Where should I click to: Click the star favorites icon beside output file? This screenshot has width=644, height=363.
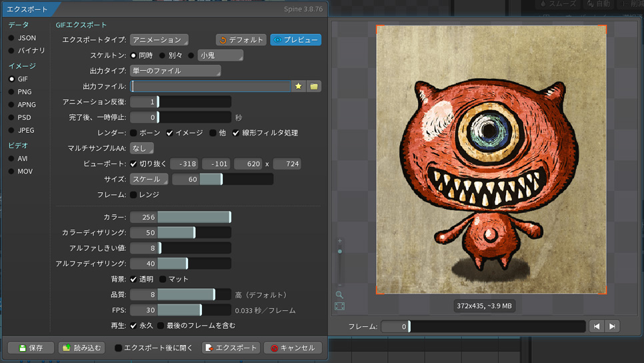(298, 86)
